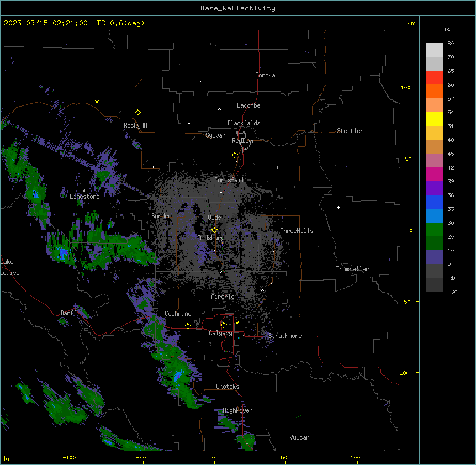This screenshot has height=465, width=476.
Task: Click the yellow diamond marker above Calgary
Action: pyautogui.click(x=224, y=325)
